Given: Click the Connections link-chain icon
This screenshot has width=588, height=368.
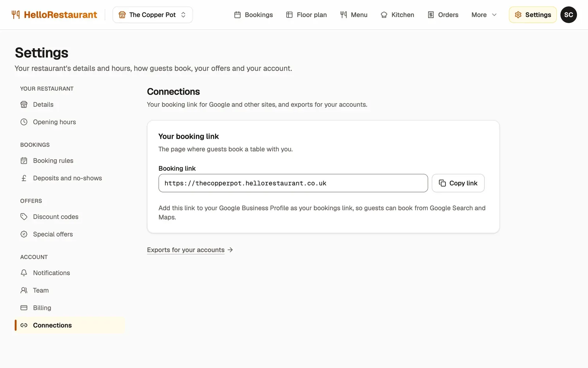Looking at the screenshot, I should (24, 325).
